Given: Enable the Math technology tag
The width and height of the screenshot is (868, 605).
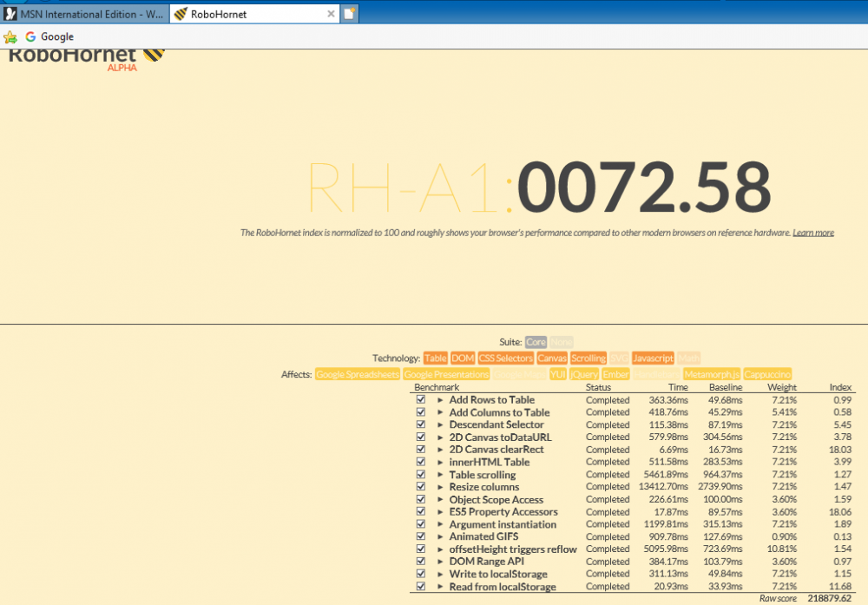Looking at the screenshot, I should pos(688,358).
